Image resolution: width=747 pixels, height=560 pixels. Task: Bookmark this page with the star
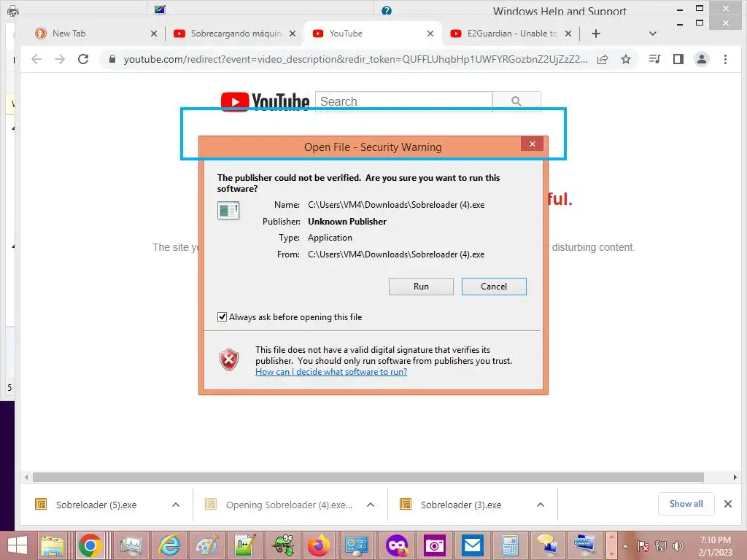point(625,59)
